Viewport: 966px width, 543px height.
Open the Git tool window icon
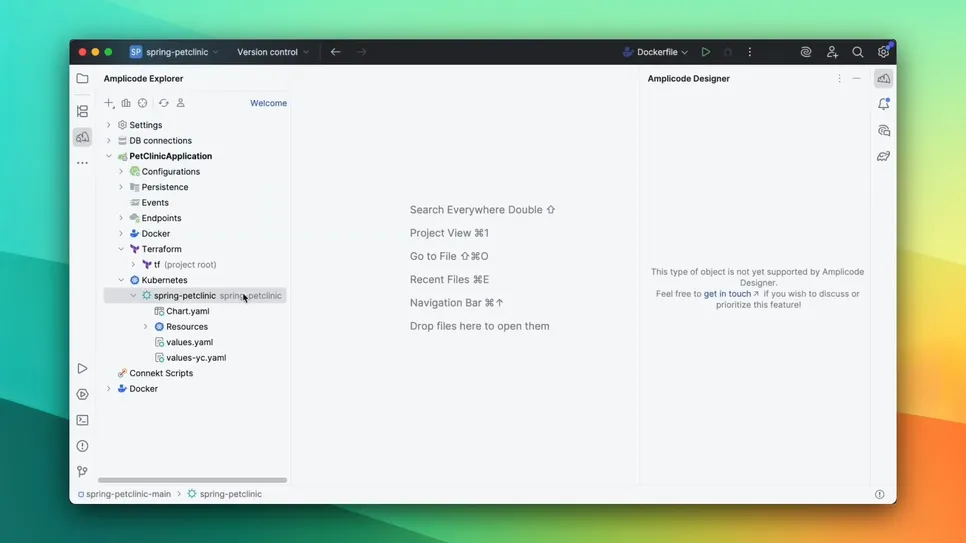(x=82, y=471)
